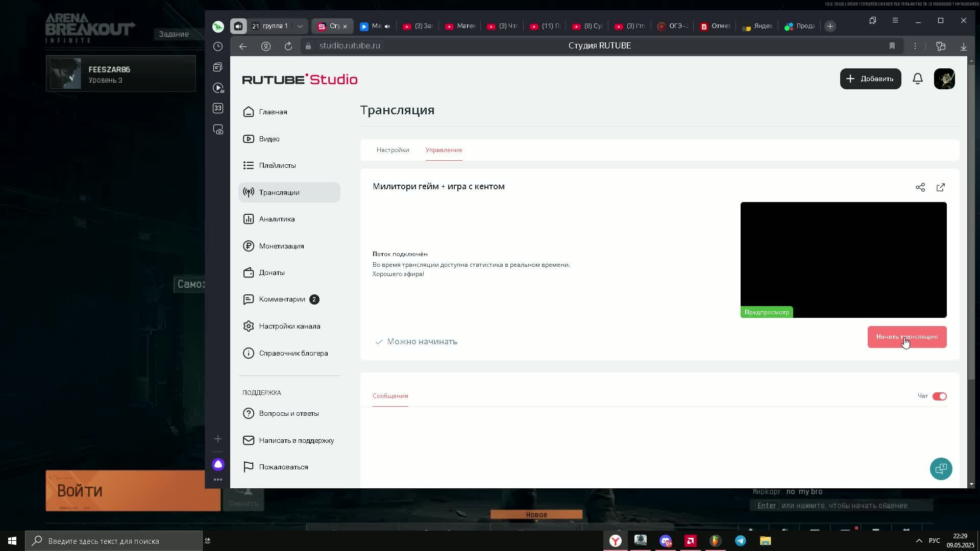Reload the studio.rutube.ru page
Screen dimensions: 980x551
(288, 46)
